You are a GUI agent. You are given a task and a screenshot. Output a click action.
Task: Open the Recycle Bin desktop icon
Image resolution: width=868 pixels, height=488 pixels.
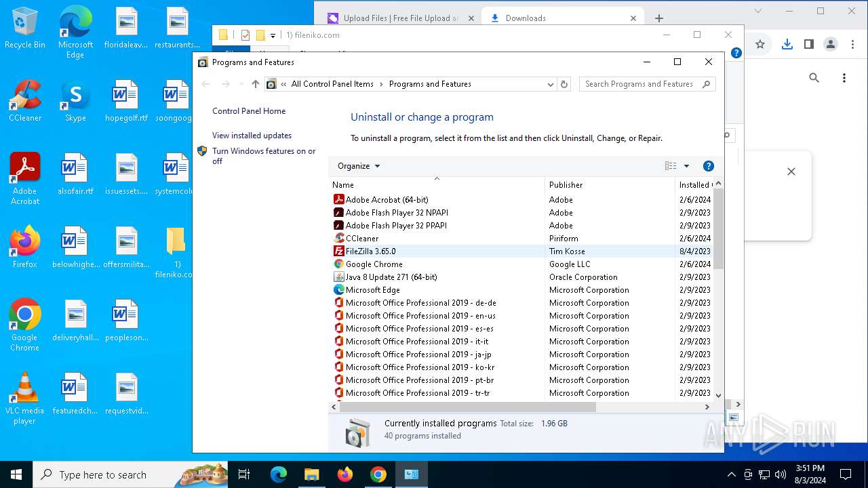(25, 28)
